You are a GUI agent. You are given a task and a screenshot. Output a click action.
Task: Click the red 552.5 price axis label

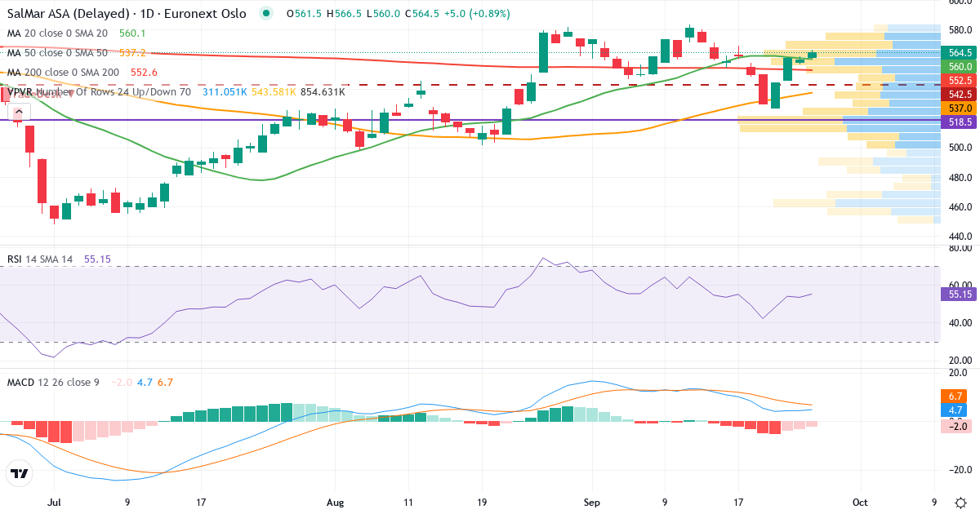960,81
